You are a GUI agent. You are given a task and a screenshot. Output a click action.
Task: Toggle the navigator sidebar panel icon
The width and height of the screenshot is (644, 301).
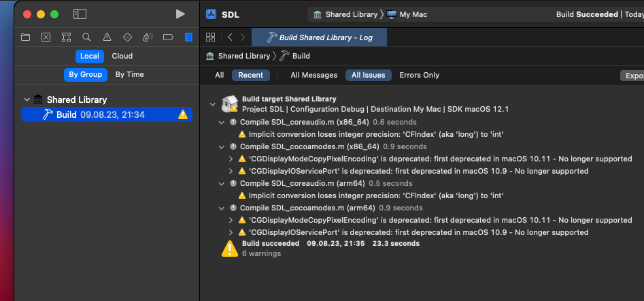click(x=80, y=14)
